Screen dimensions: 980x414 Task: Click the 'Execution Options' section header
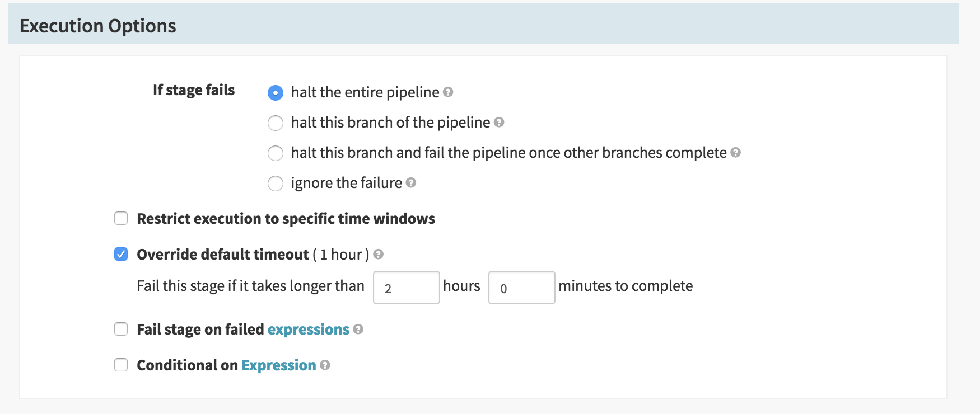[x=97, y=25]
